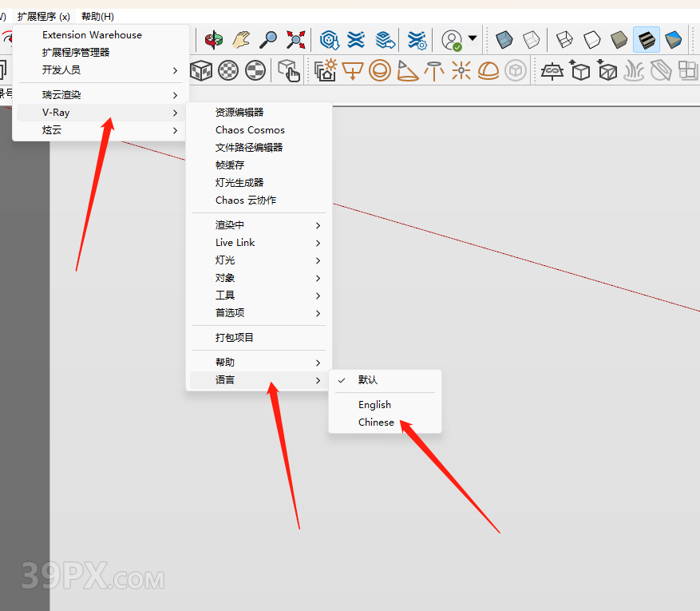Add a V-Ray plane light
The width and height of the screenshot is (700, 611).
tap(352, 70)
